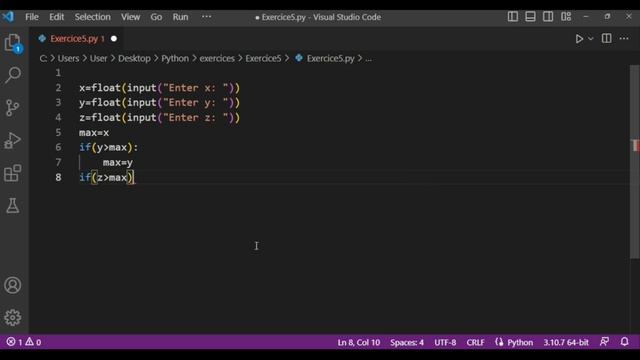Open the notifications bell icon
640x360 pixels.
[x=624, y=342]
